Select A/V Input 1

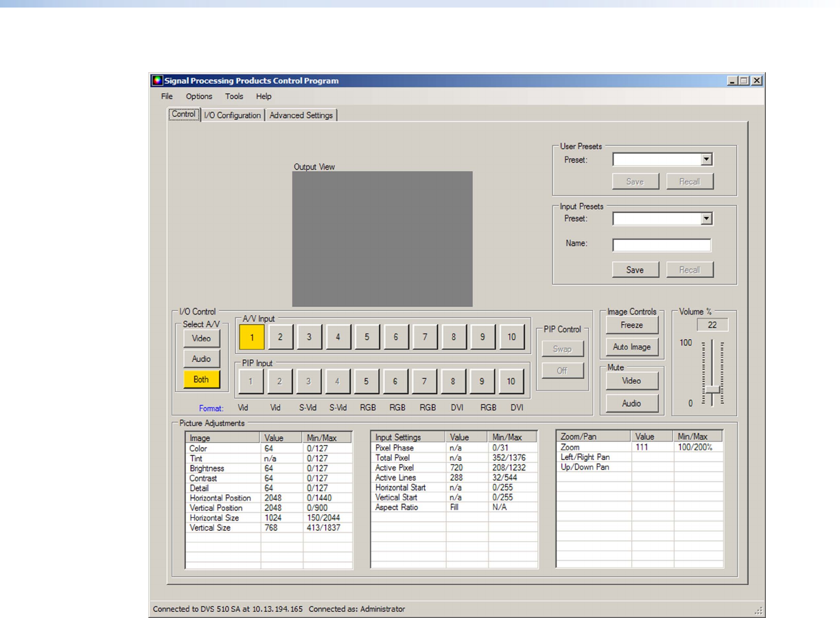[x=252, y=337]
